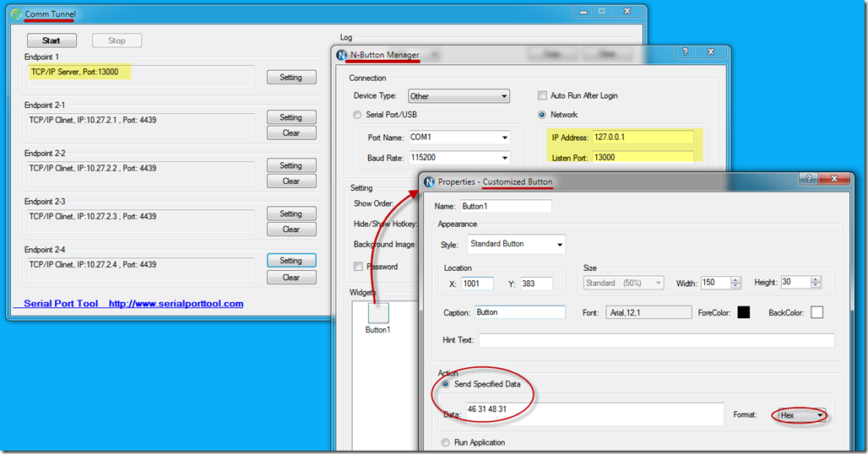Click the help button in Properties window

coord(808,179)
